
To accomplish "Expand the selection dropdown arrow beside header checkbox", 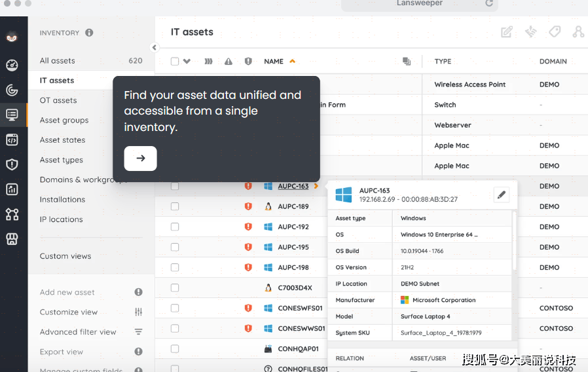I will pos(187,62).
